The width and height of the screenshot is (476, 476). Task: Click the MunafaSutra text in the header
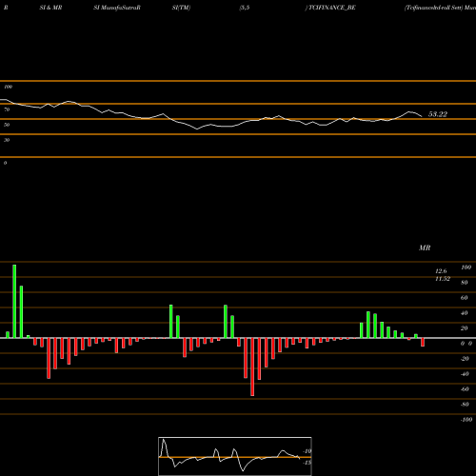pyautogui.click(x=118, y=8)
